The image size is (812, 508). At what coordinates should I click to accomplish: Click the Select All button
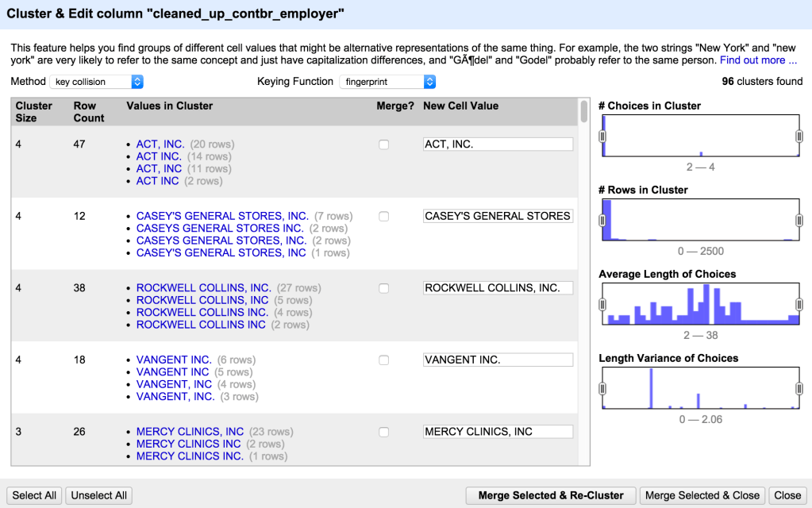point(33,495)
